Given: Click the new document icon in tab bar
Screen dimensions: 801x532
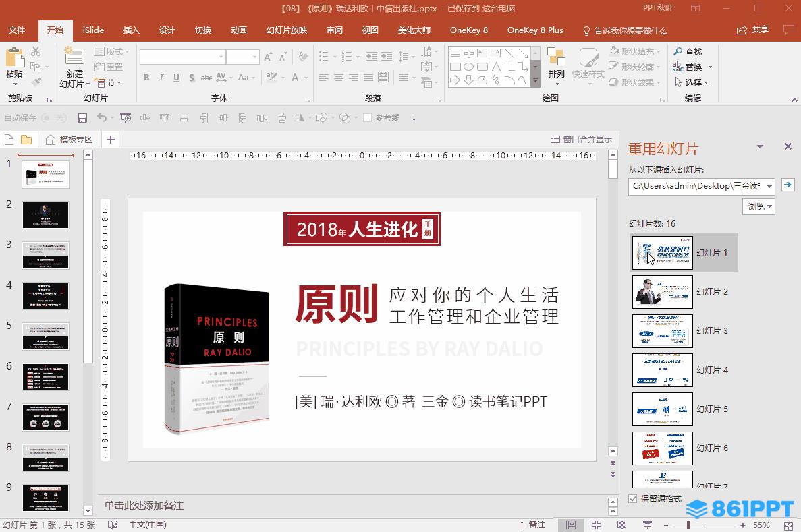Looking at the screenshot, I should point(9,140).
